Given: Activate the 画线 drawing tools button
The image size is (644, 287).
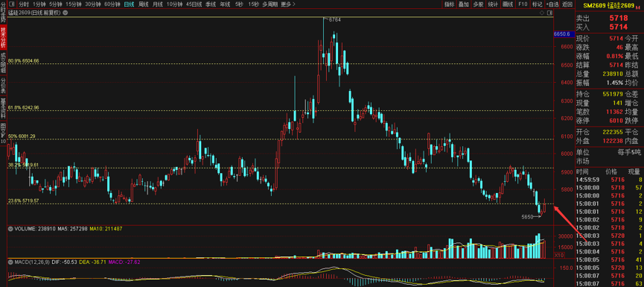Looking at the screenshot, I should point(508,4).
